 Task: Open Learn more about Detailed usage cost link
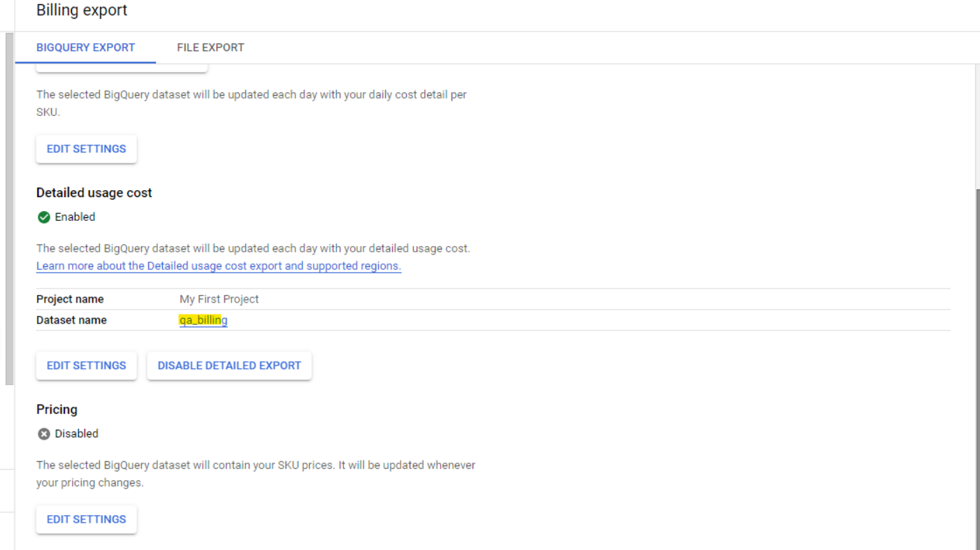[219, 266]
